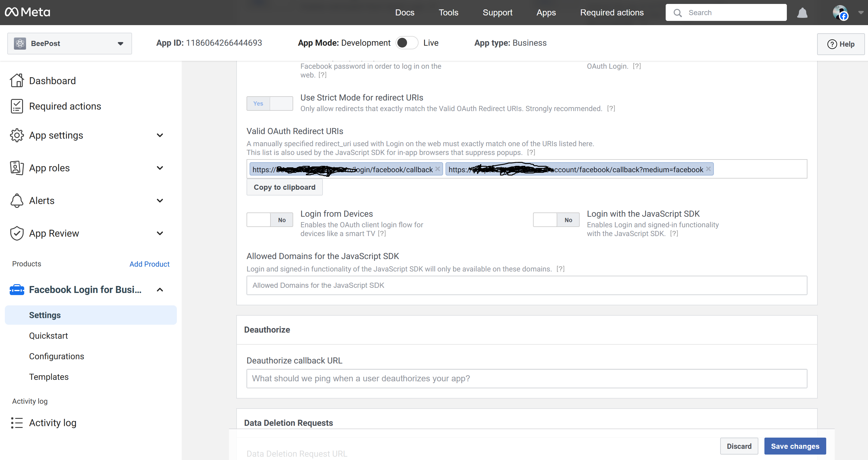Open help tooltip next to OAuth Login
This screenshot has height=460, width=868.
pos(637,66)
